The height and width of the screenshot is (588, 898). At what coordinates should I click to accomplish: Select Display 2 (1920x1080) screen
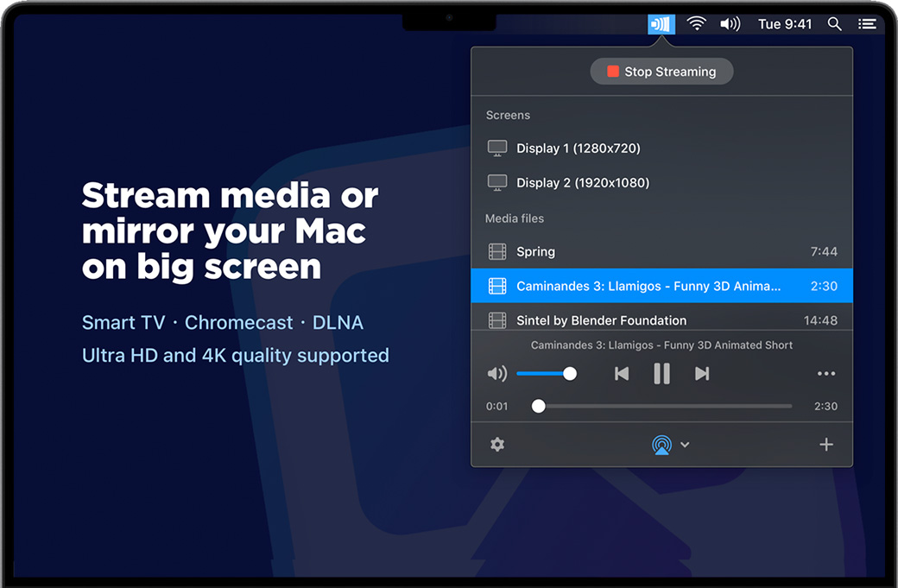click(x=582, y=183)
